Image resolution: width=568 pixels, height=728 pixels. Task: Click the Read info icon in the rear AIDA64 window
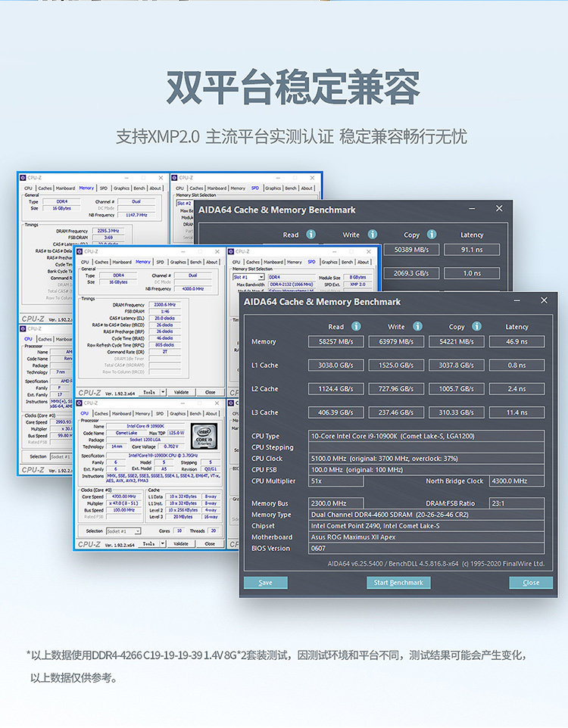[x=311, y=235]
